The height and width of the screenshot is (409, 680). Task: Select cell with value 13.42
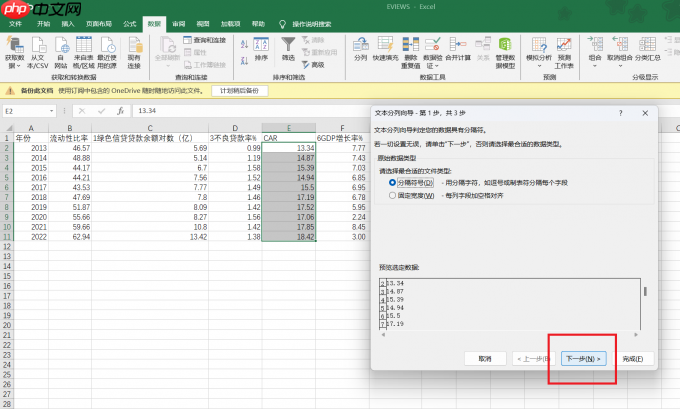click(x=150, y=237)
